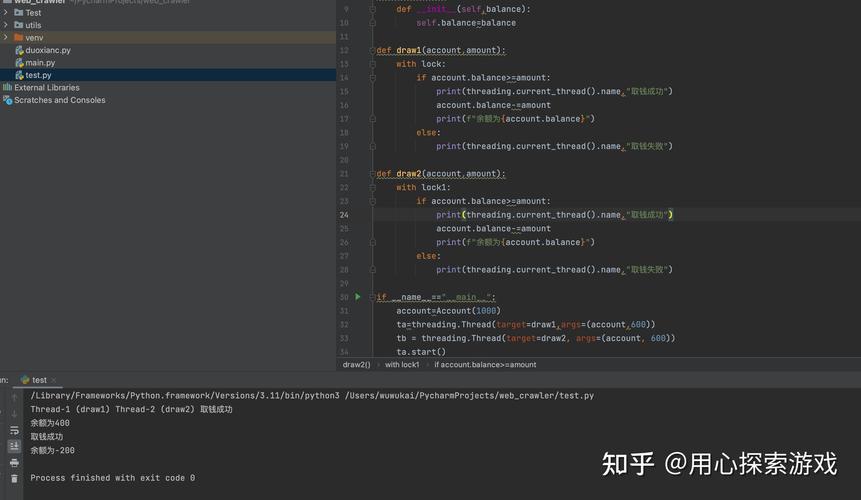The width and height of the screenshot is (861, 500).
Task: Close the test run tab
Action: click(53, 380)
